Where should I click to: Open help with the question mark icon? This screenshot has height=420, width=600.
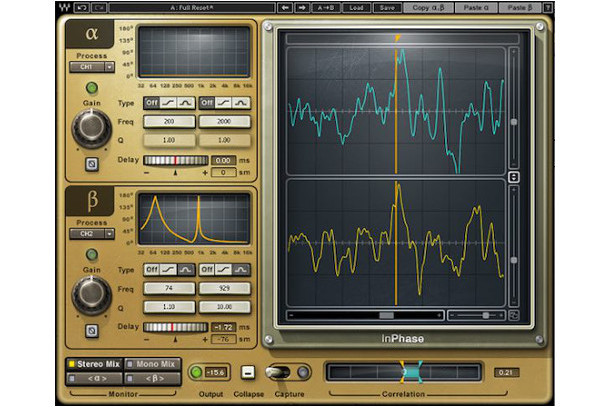click(x=548, y=7)
